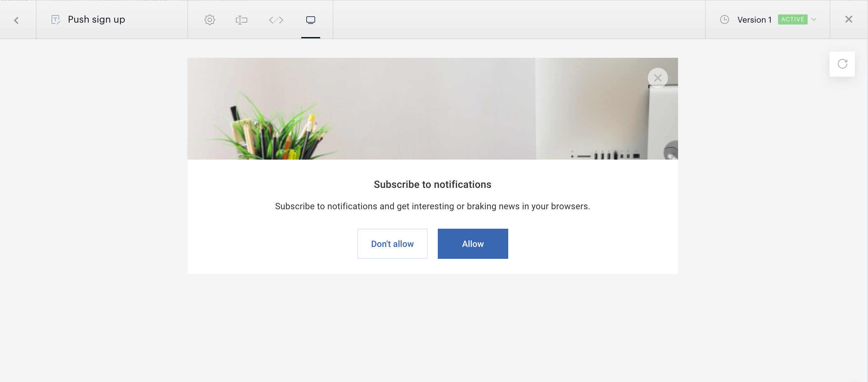The image size is (868, 382).
Task: Click the subscription description paragraph text
Action: click(432, 206)
